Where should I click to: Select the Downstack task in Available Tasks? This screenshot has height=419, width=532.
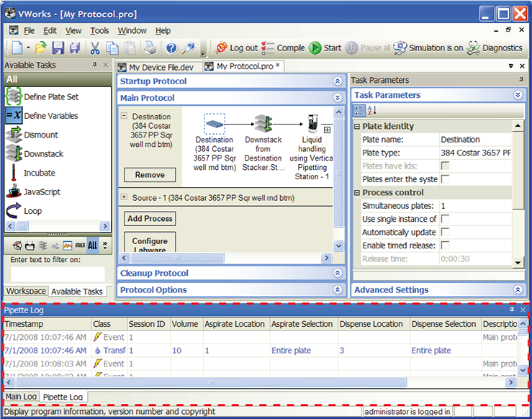tap(42, 154)
